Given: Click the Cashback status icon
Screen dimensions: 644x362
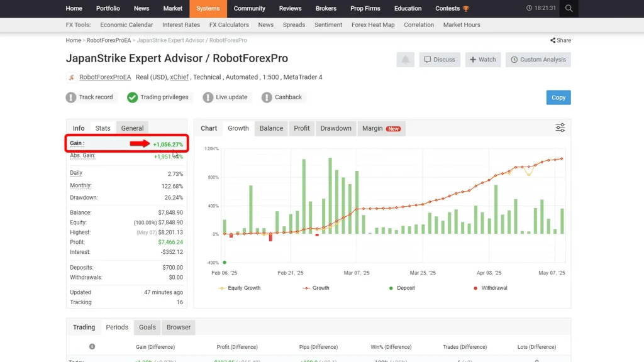Looking at the screenshot, I should click(267, 97).
